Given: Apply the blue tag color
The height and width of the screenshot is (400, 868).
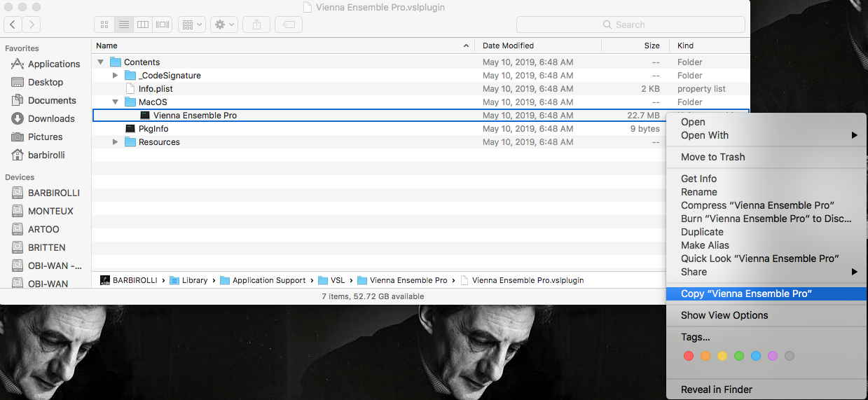Looking at the screenshot, I should [x=756, y=356].
